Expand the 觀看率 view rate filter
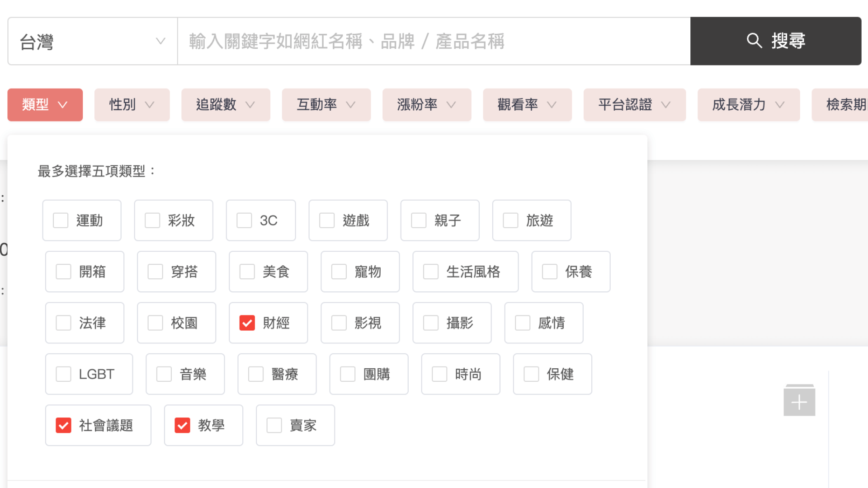The image size is (868, 488). (526, 104)
